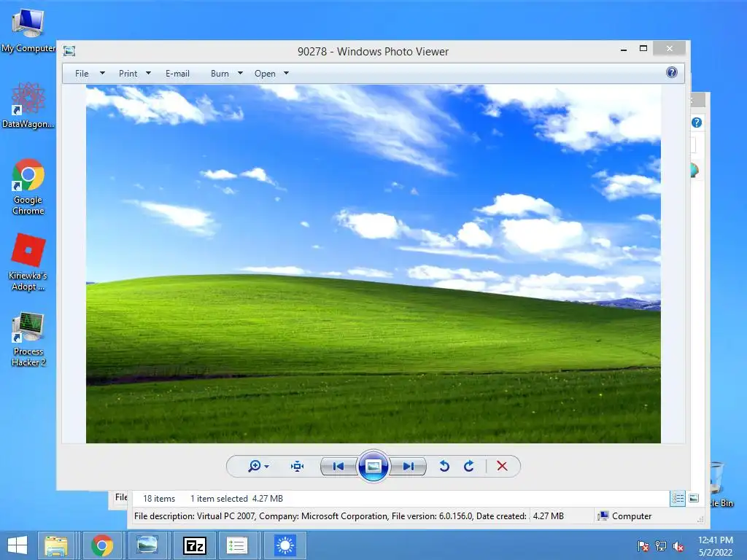Image resolution: width=747 pixels, height=560 pixels.
Task: Rotate the photo counterclockwise
Action: [x=444, y=466]
